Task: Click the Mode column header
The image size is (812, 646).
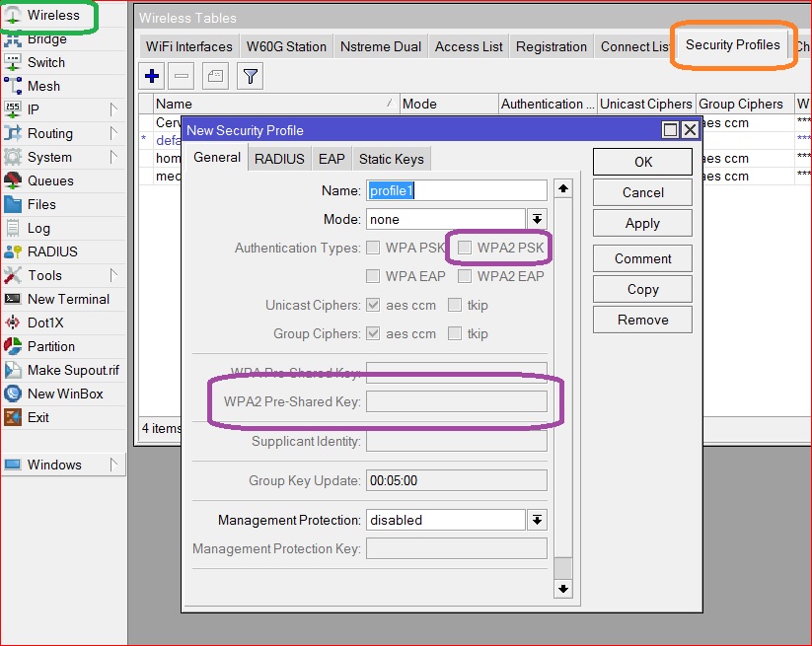Action: pyautogui.click(x=450, y=104)
